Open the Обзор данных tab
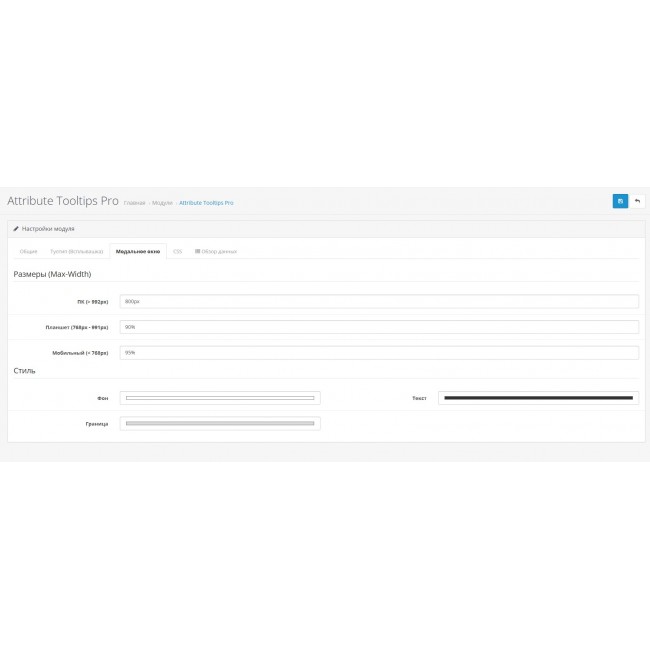650x650 pixels. [x=216, y=251]
